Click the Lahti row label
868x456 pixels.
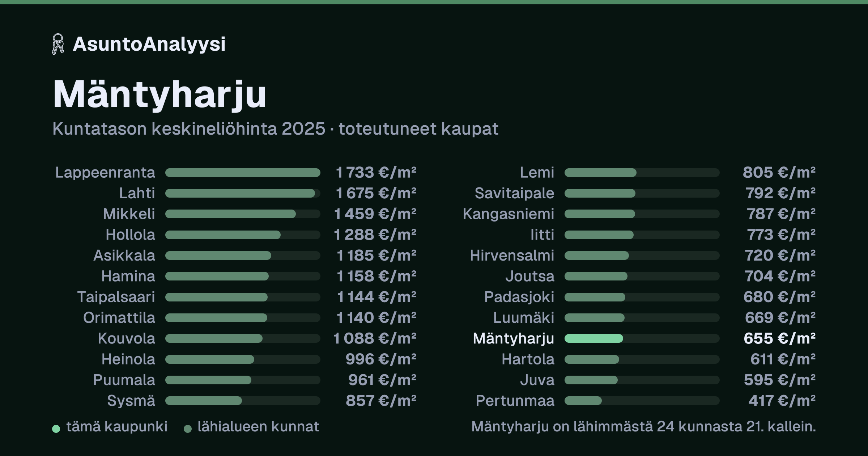(137, 193)
